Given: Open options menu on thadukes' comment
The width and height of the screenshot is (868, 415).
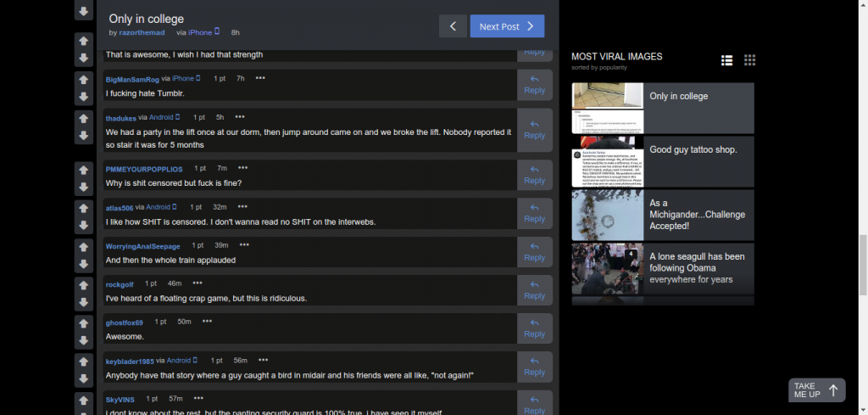Looking at the screenshot, I should coord(240,117).
